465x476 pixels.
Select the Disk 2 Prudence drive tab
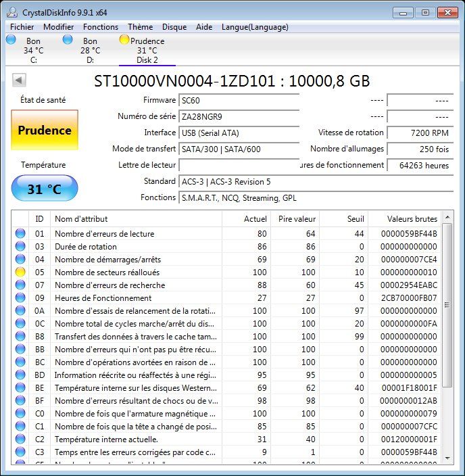[x=147, y=50]
